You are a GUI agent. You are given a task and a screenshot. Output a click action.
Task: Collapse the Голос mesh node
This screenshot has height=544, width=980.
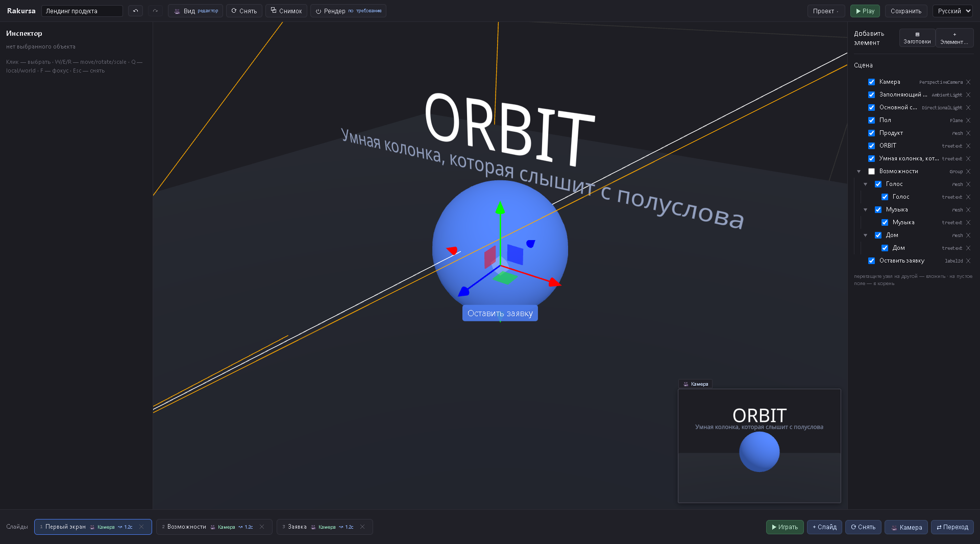click(x=865, y=184)
